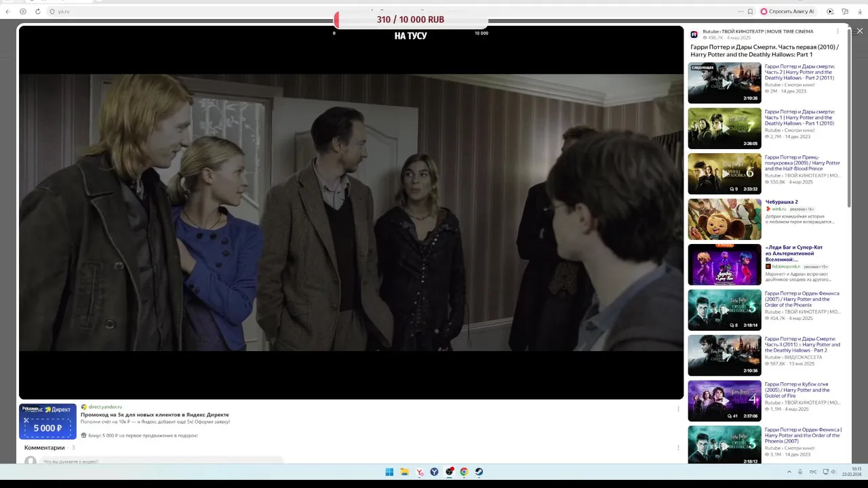The width and height of the screenshot is (868, 488).
Task: Open the three-dots menu on the Директ ad
Action: click(x=678, y=409)
